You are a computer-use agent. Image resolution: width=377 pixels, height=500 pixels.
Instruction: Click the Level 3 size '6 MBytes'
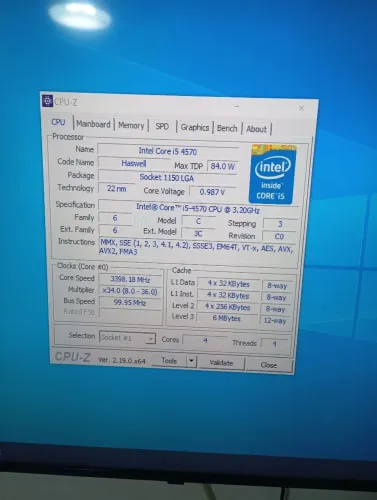click(x=227, y=318)
